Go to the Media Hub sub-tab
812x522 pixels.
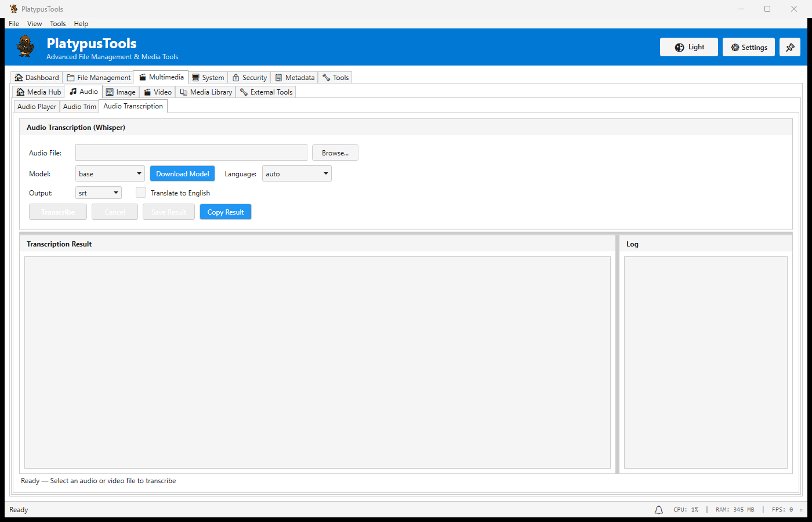[x=39, y=92]
